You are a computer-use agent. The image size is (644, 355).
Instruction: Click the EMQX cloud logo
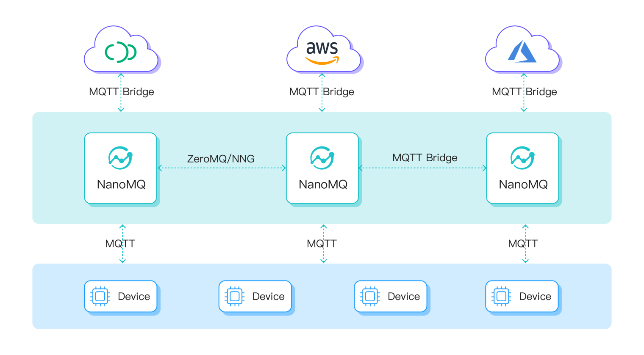pos(121,52)
